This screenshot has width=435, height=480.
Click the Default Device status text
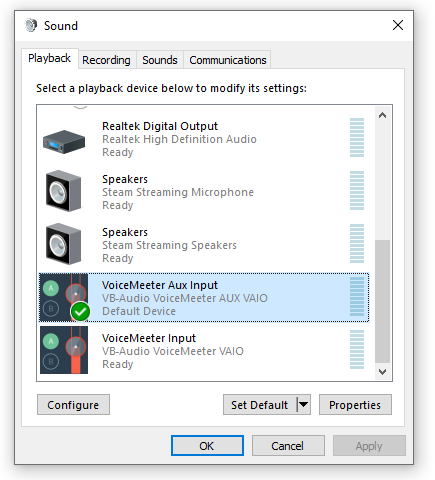[x=139, y=311]
